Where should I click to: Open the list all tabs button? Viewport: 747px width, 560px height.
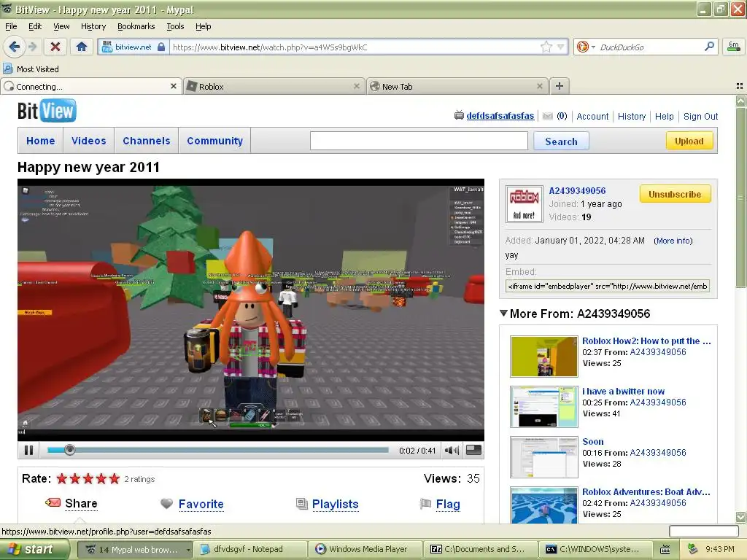tap(740, 86)
